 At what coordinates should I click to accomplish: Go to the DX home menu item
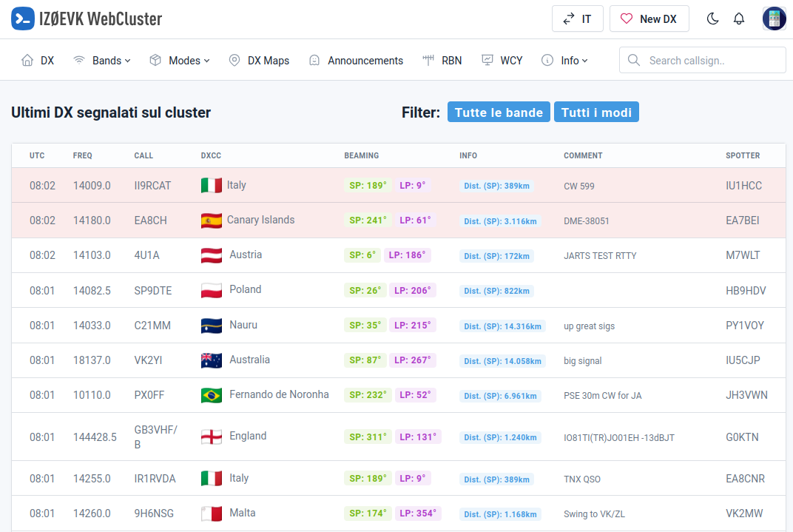click(x=38, y=61)
